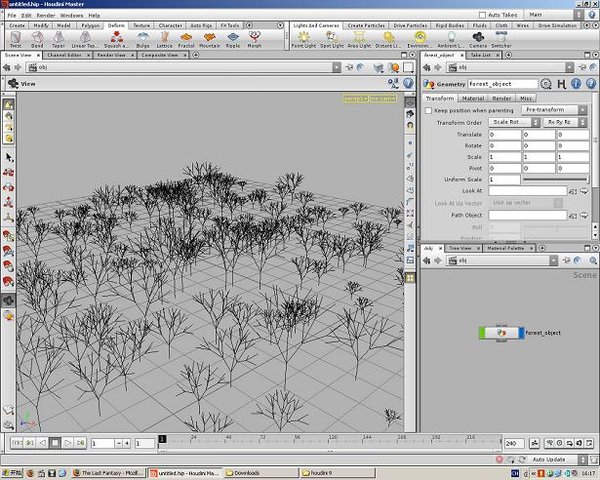Enable Keep position when parenting checkbox
The image size is (600, 480).
click(x=427, y=109)
